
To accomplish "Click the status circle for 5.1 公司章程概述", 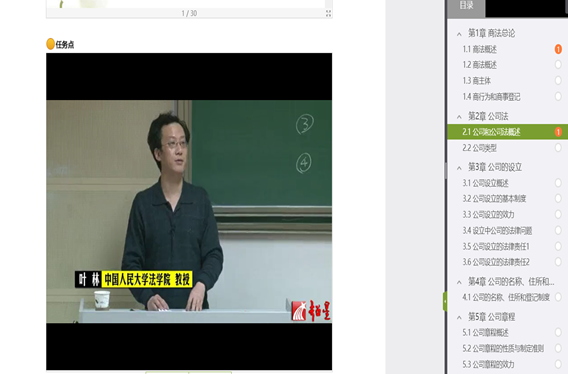I will [558, 332].
